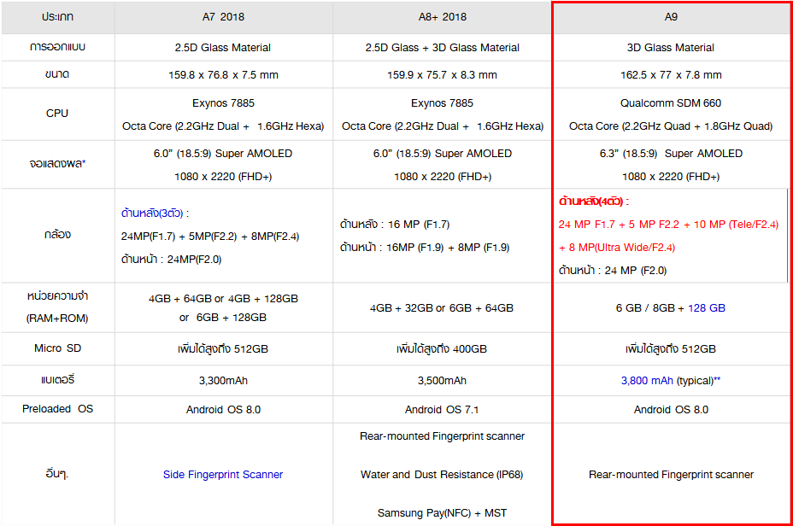Click the blue 'ด้านหลัง(3ตัว)' text

152,213
